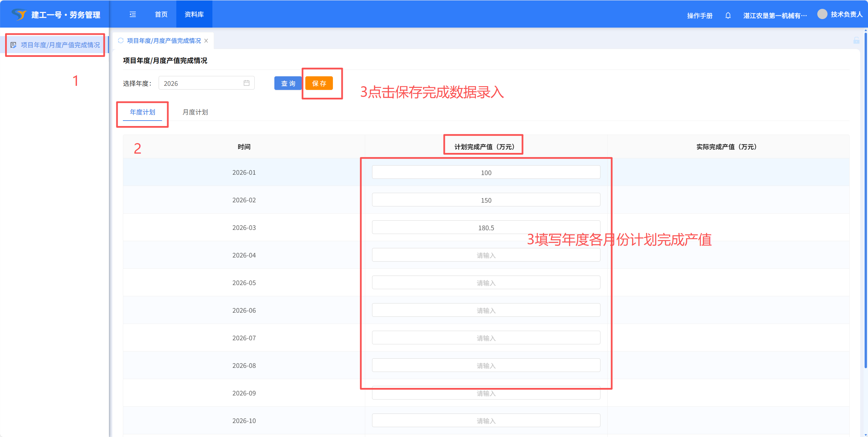
Task: Click the blue 查询 button
Action: (288, 83)
